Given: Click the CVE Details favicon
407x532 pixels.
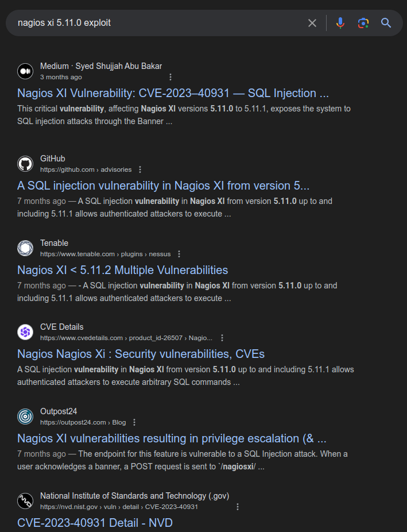Looking at the screenshot, I should click(25, 332).
